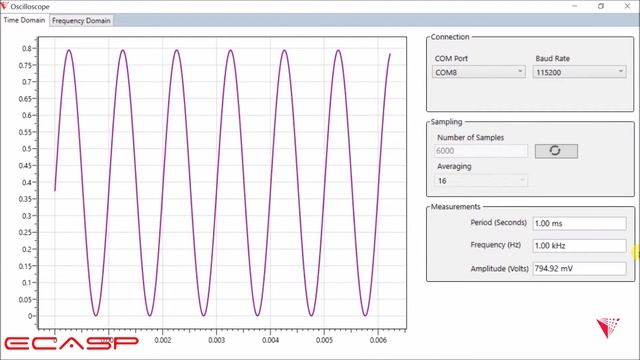
Task: Click the 0.4 y-axis tick label
Action: 27,182
